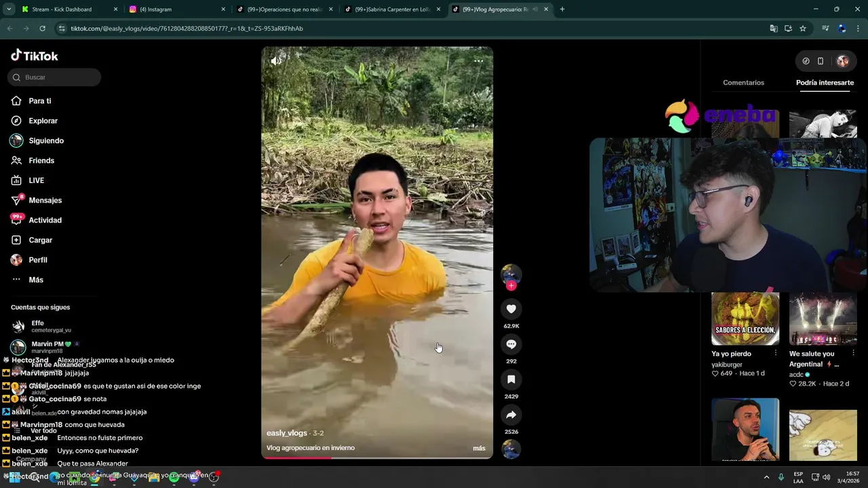The height and width of the screenshot is (488, 868).
Task: Open options for We salute you video
Action: pyautogui.click(x=854, y=353)
